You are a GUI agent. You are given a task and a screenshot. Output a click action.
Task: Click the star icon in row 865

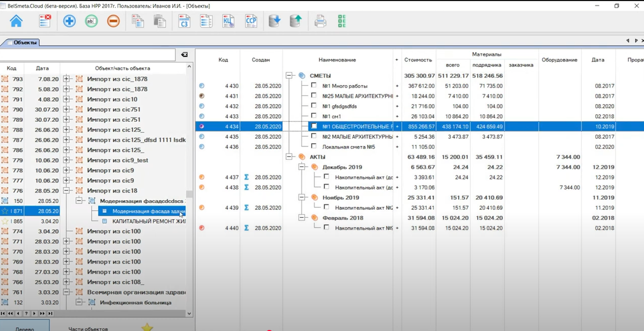[x=5, y=221]
